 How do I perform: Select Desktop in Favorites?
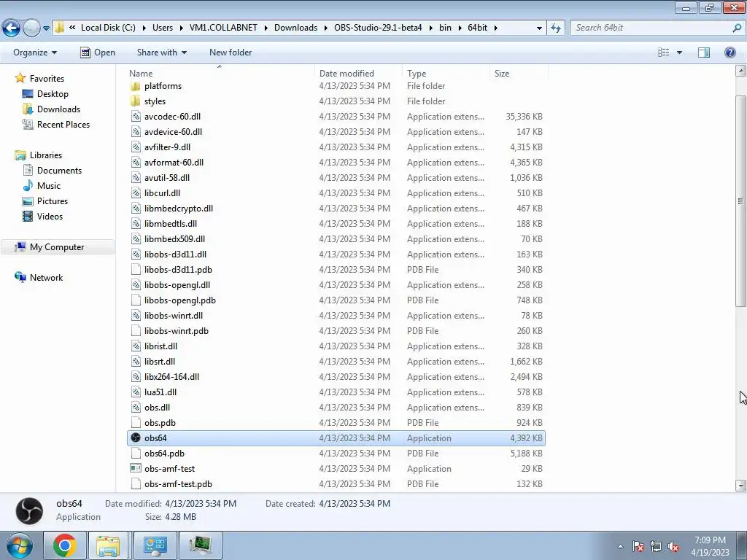pos(53,94)
